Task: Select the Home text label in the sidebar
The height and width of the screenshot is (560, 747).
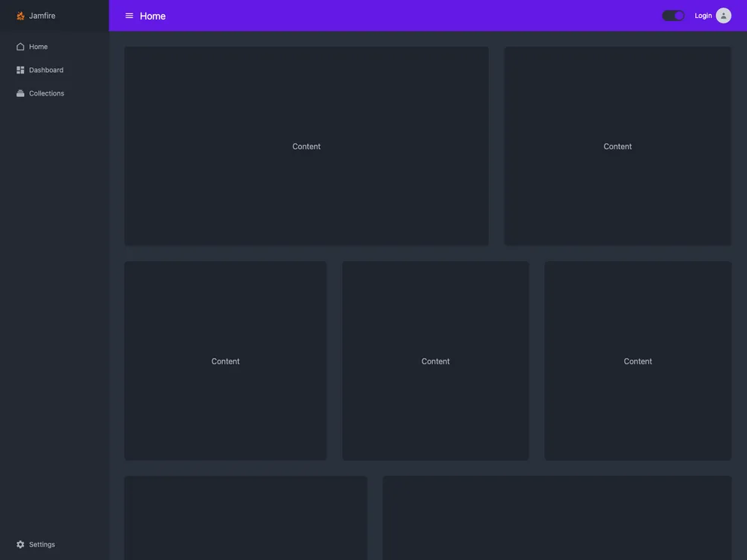Action: [x=38, y=47]
